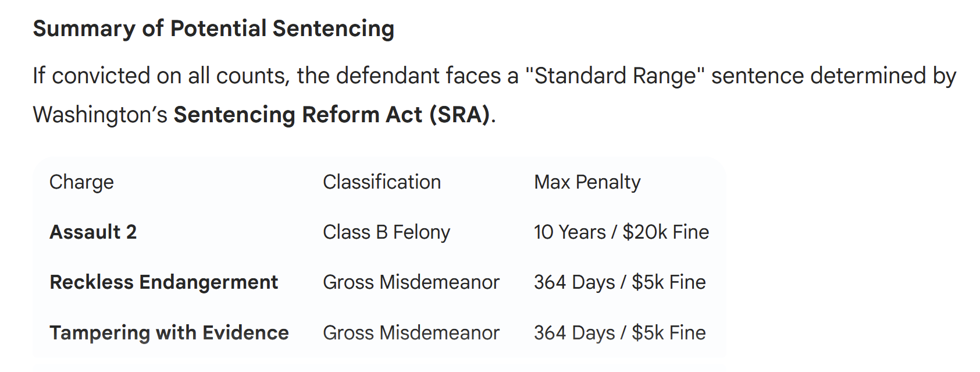
Task: Click the word "Washington's" in the paragraph
Action: pos(100,115)
